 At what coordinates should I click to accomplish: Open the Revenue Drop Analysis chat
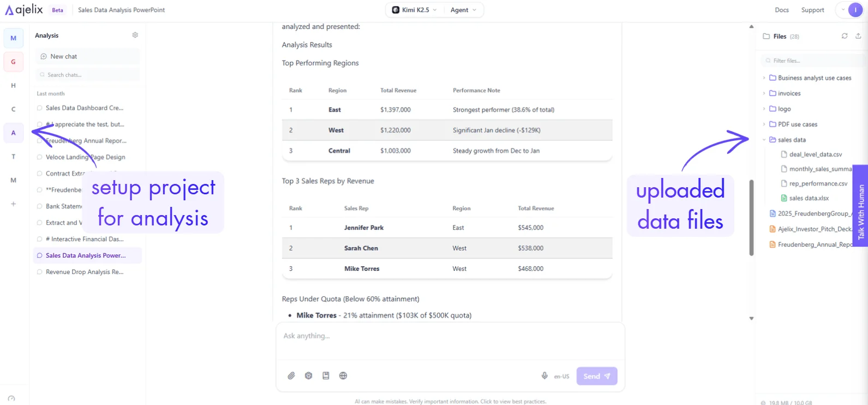(84, 272)
